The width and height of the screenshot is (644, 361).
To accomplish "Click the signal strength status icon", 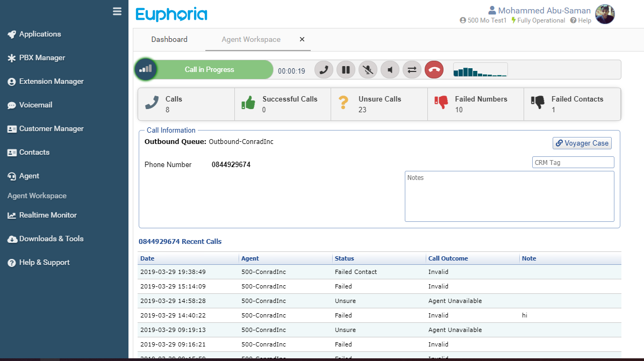I will click(146, 69).
